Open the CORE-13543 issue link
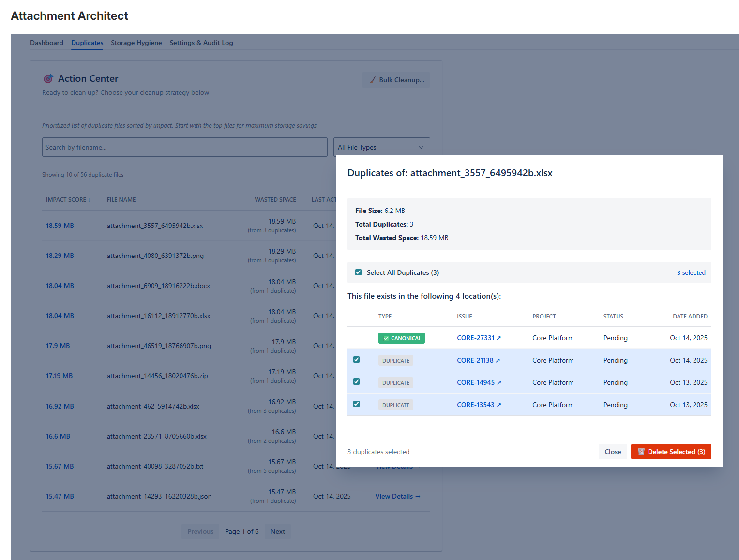The image size is (739, 560). coord(477,404)
